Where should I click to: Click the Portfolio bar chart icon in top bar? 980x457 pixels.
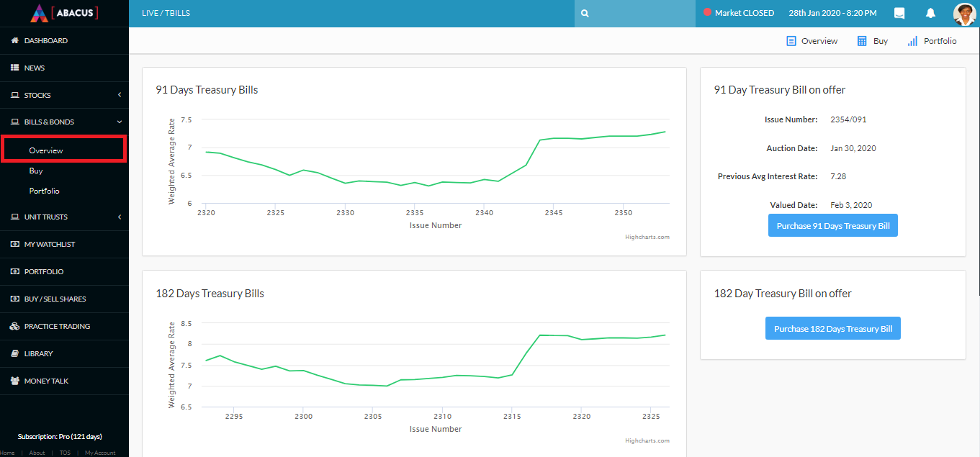click(x=912, y=41)
